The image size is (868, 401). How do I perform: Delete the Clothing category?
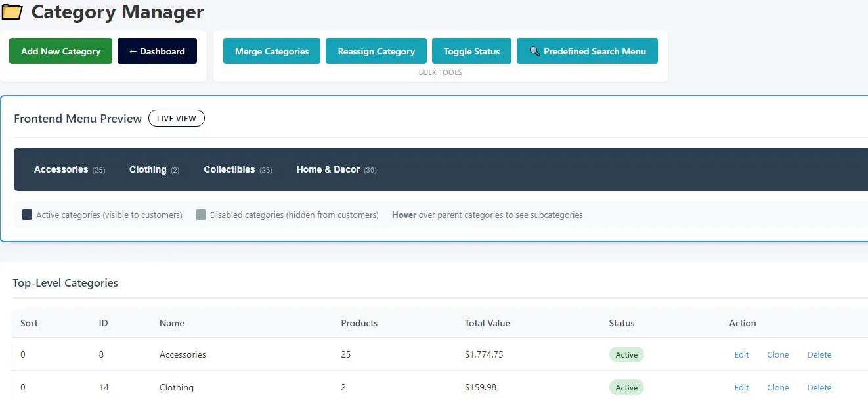pos(819,387)
